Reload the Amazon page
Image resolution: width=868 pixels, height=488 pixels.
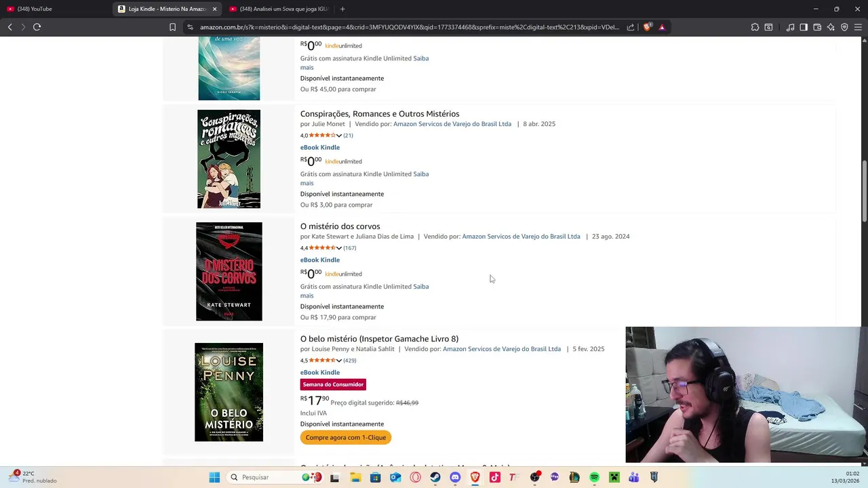[x=37, y=27]
